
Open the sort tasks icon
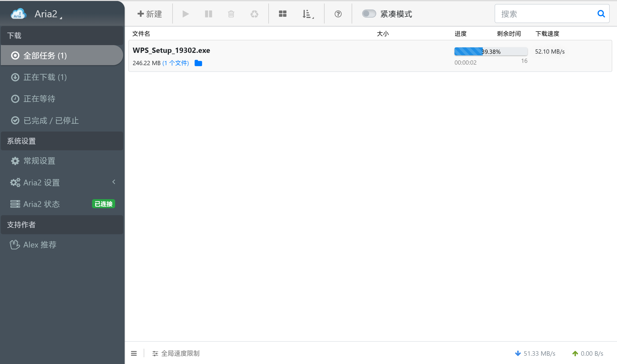[306, 14]
